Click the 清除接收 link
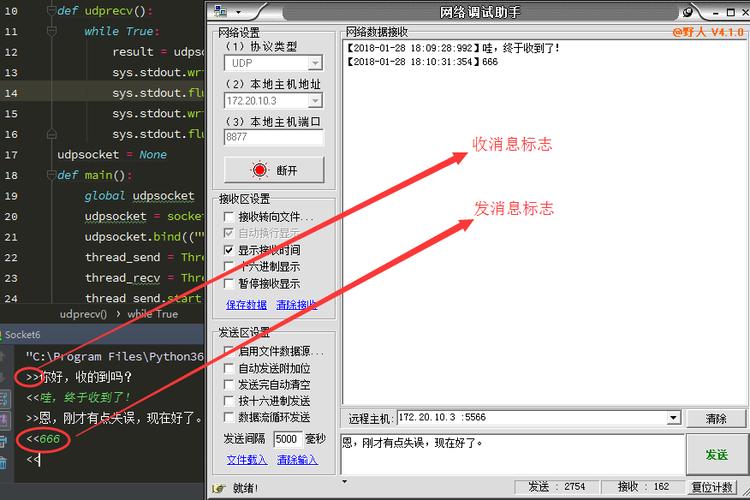The image size is (750, 500). coord(297,305)
